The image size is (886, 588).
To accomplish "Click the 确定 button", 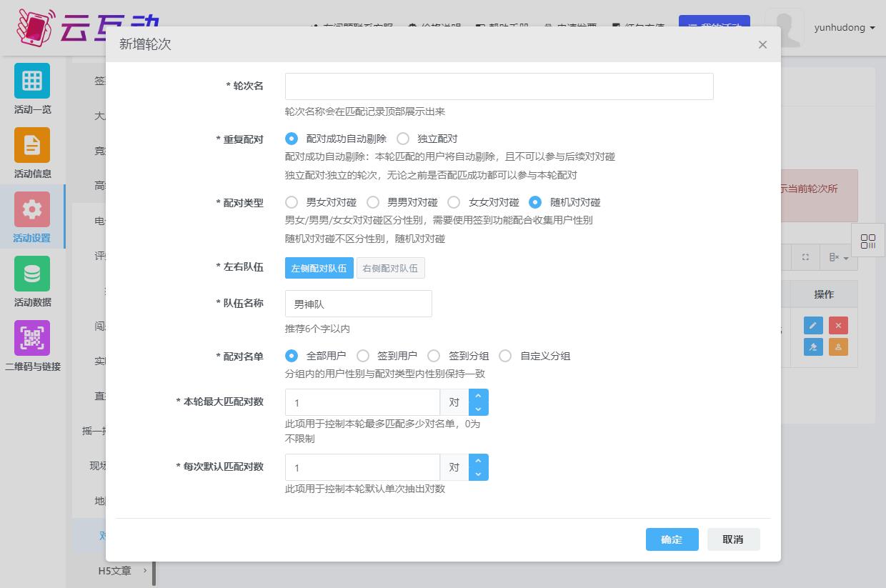I will (672, 539).
